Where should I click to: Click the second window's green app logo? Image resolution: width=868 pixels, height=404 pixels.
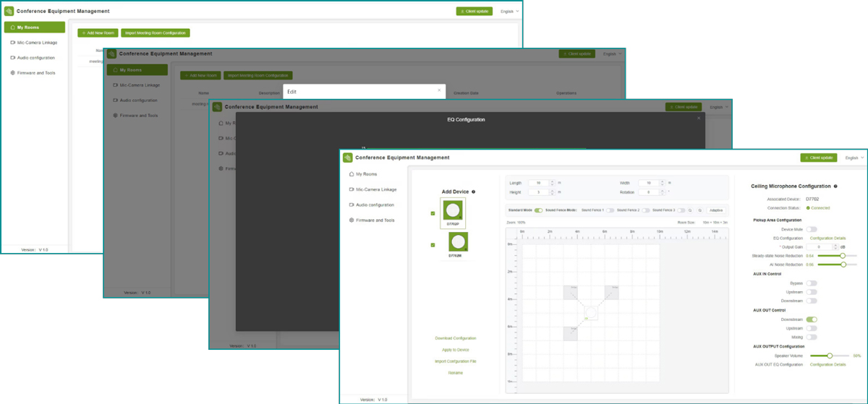click(x=112, y=54)
